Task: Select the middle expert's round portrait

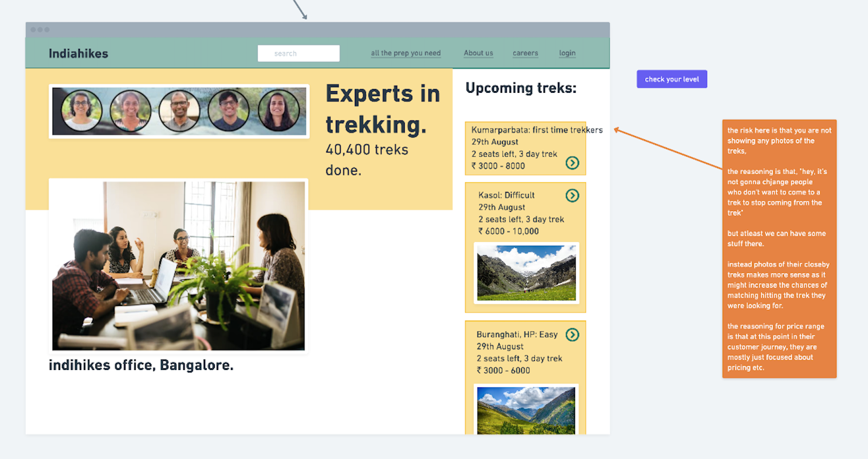Action: (180, 111)
